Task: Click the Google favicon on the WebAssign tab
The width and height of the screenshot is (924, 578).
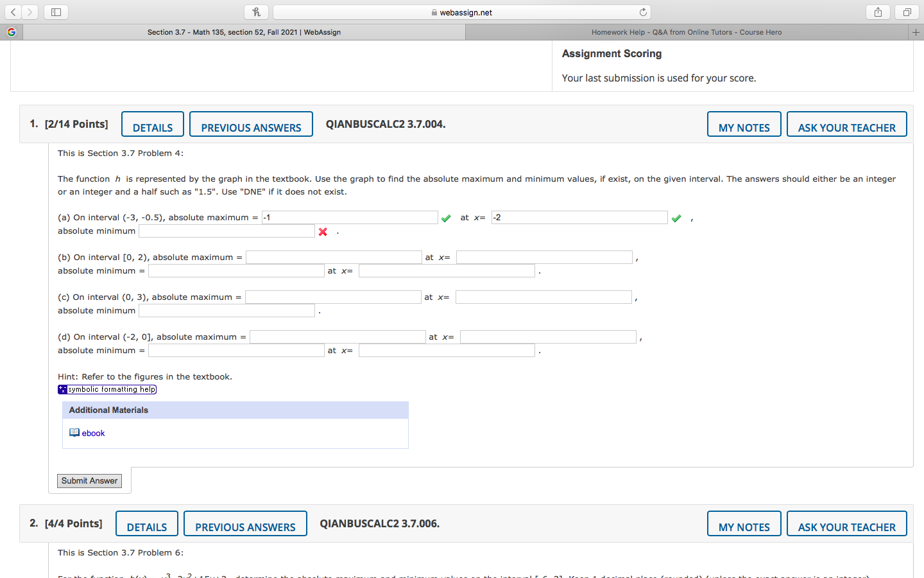Action: [11, 31]
